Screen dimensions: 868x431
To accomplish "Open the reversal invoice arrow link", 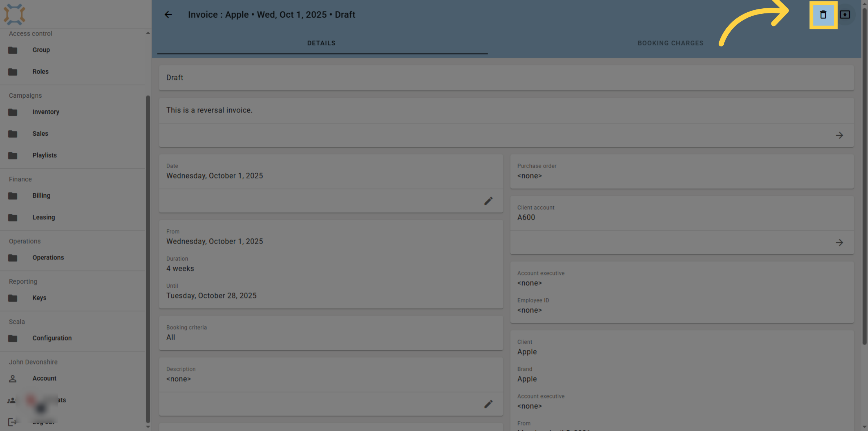I will point(839,135).
